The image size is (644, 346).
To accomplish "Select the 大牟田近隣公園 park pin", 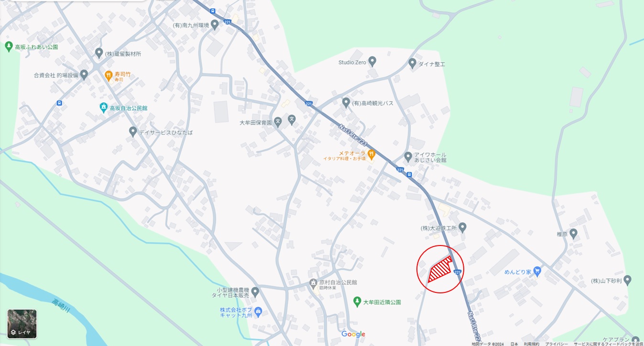I will [x=357, y=301].
